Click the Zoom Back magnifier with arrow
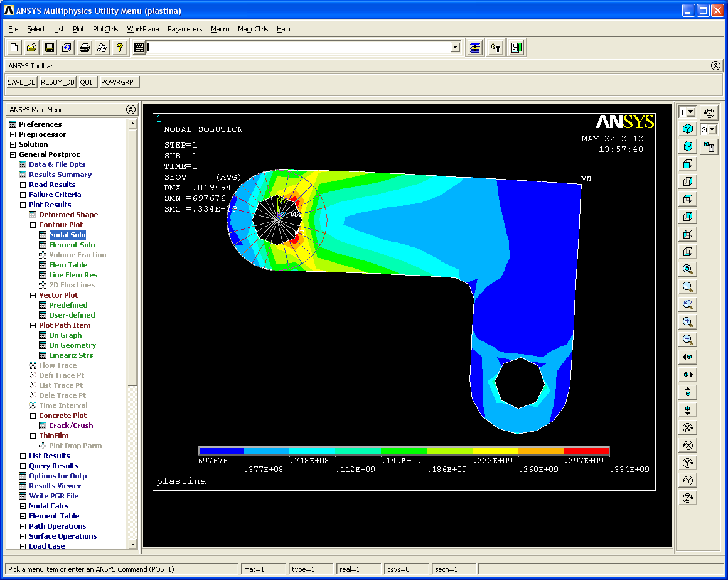 point(688,304)
